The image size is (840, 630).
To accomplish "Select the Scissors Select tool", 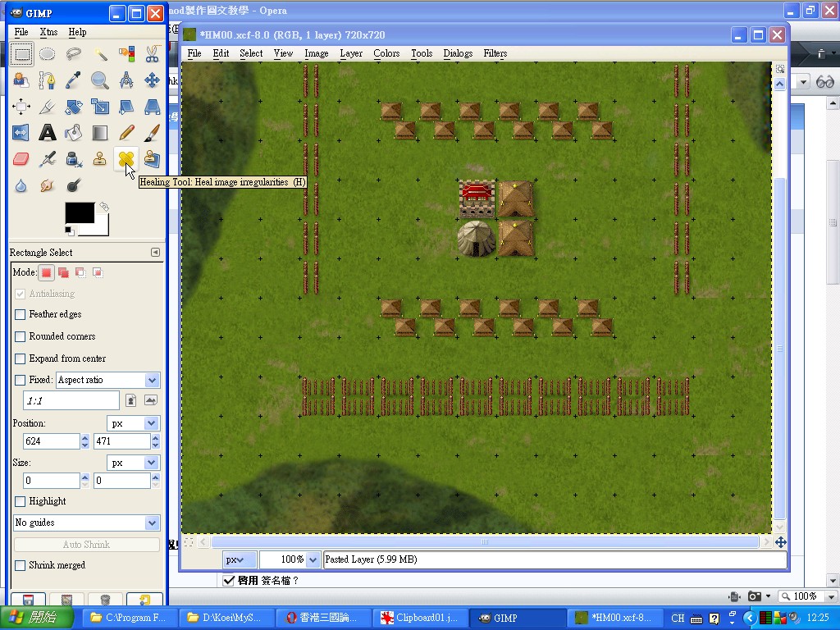I will point(152,54).
